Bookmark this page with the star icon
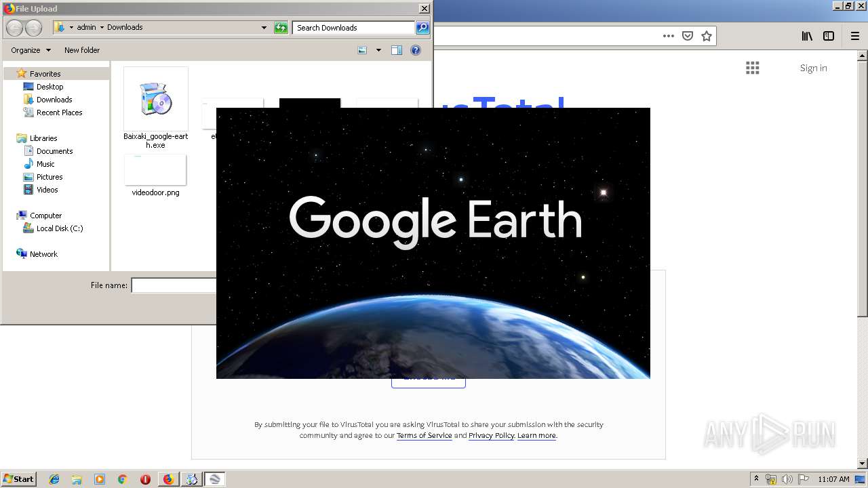This screenshot has width=868, height=488. (707, 36)
